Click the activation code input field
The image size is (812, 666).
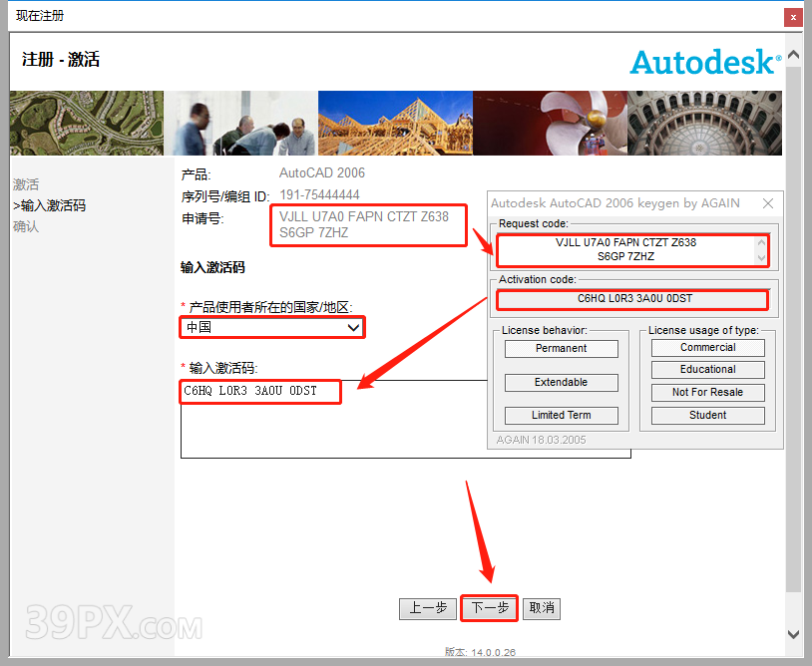click(x=259, y=392)
